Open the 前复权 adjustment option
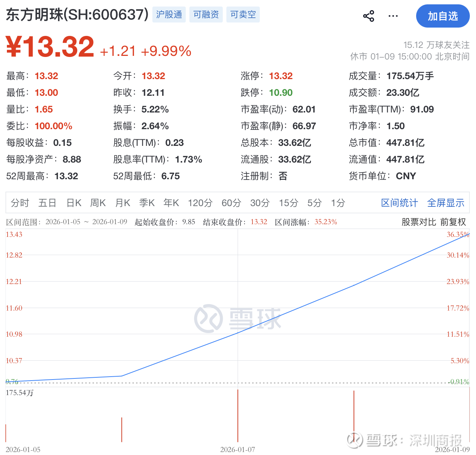The image size is (476, 455). (453, 222)
